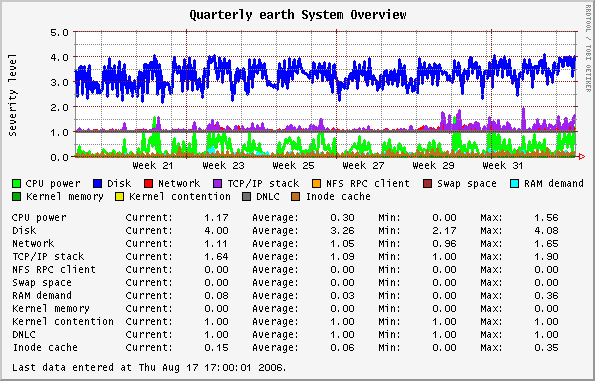The width and height of the screenshot is (595, 381).
Task: Click the dark green Kernel memory swatch
Action: (x=17, y=197)
